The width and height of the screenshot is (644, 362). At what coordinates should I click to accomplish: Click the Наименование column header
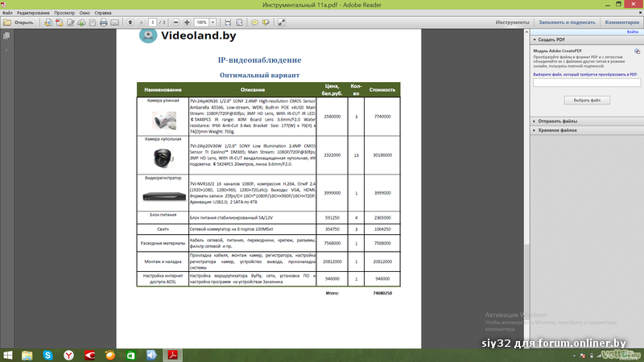tap(163, 89)
